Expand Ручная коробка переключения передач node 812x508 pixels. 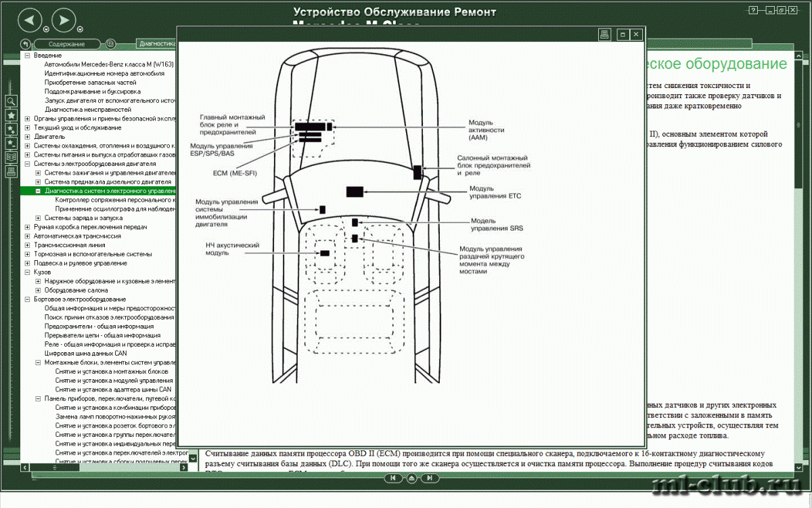pos(27,227)
